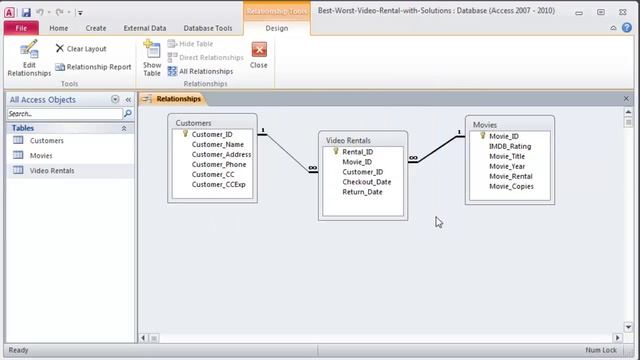Open the External Data tab

pyautogui.click(x=145, y=28)
